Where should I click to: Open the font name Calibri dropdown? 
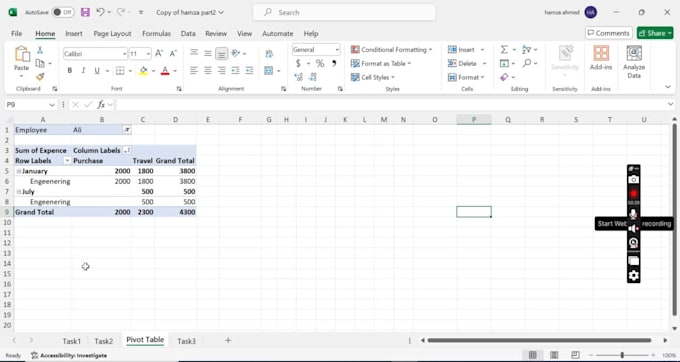pos(124,54)
